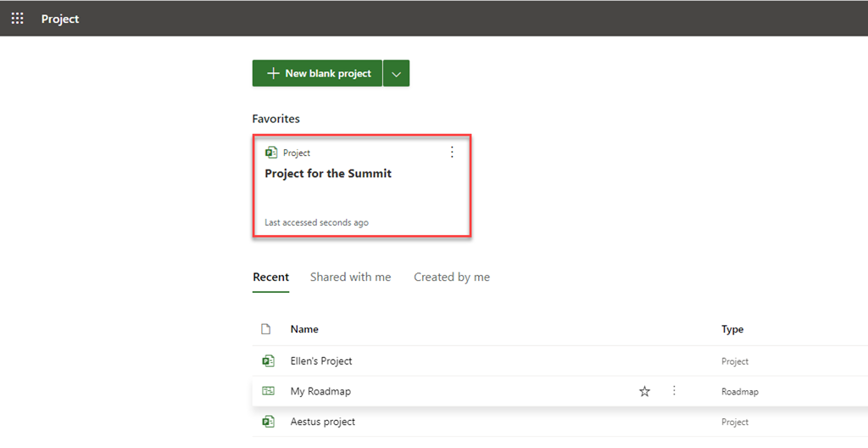Open more options on Project for the Summit card
Screen dimensions: 868x448
click(452, 152)
